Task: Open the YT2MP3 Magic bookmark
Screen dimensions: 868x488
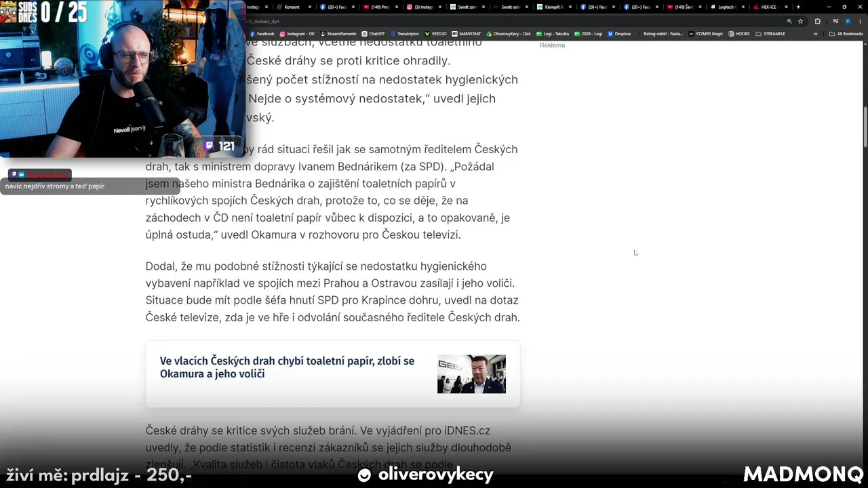Action: pyautogui.click(x=706, y=34)
